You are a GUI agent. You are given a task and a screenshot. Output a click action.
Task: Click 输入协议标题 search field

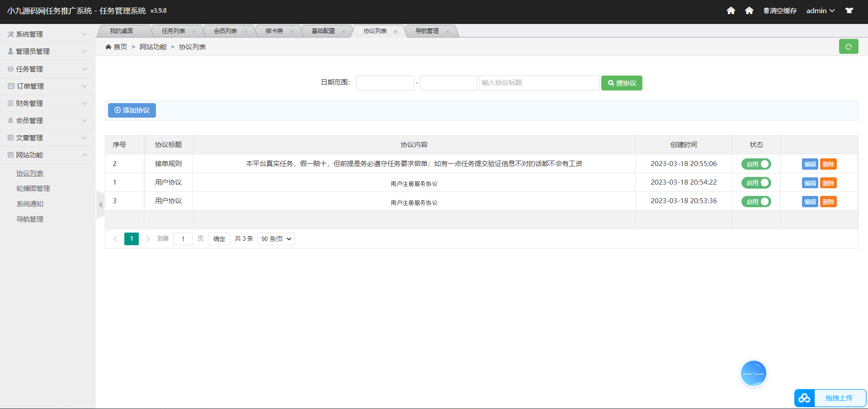click(x=539, y=83)
